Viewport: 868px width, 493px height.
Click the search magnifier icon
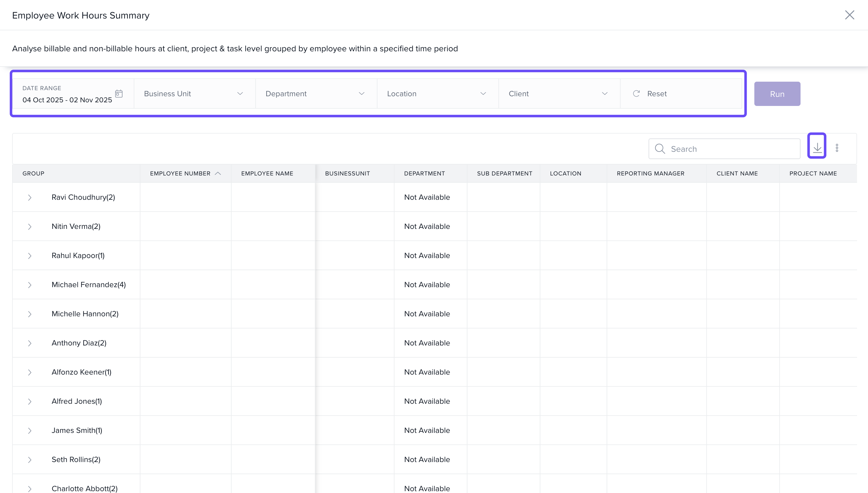tap(660, 149)
